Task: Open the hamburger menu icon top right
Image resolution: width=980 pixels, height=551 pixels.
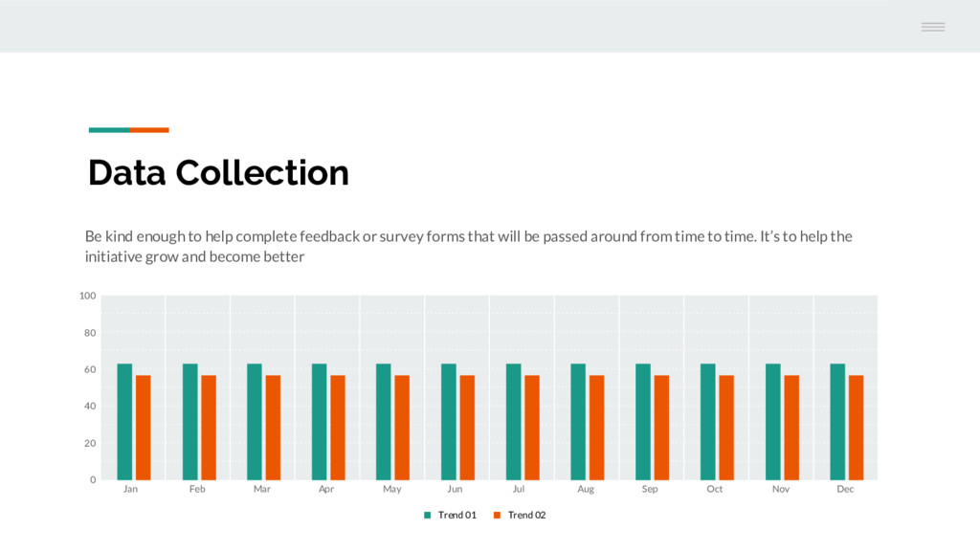Action: coord(932,27)
